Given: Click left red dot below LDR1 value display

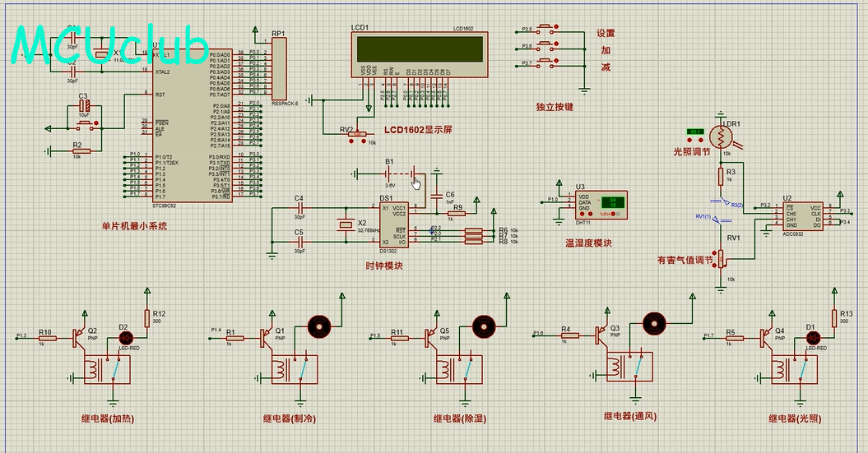Looking at the screenshot, I should [689, 140].
